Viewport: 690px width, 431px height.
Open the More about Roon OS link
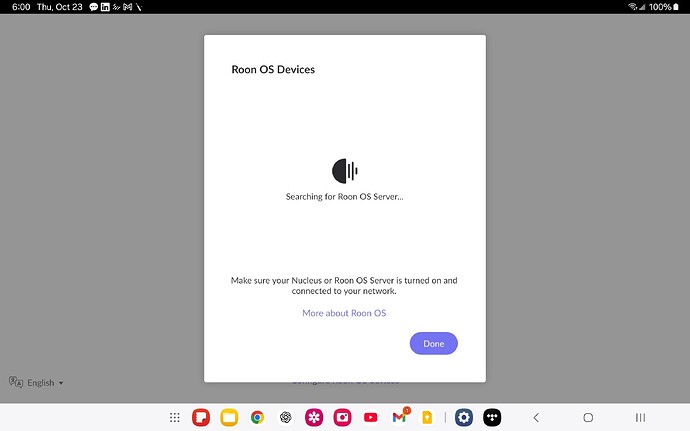(344, 313)
